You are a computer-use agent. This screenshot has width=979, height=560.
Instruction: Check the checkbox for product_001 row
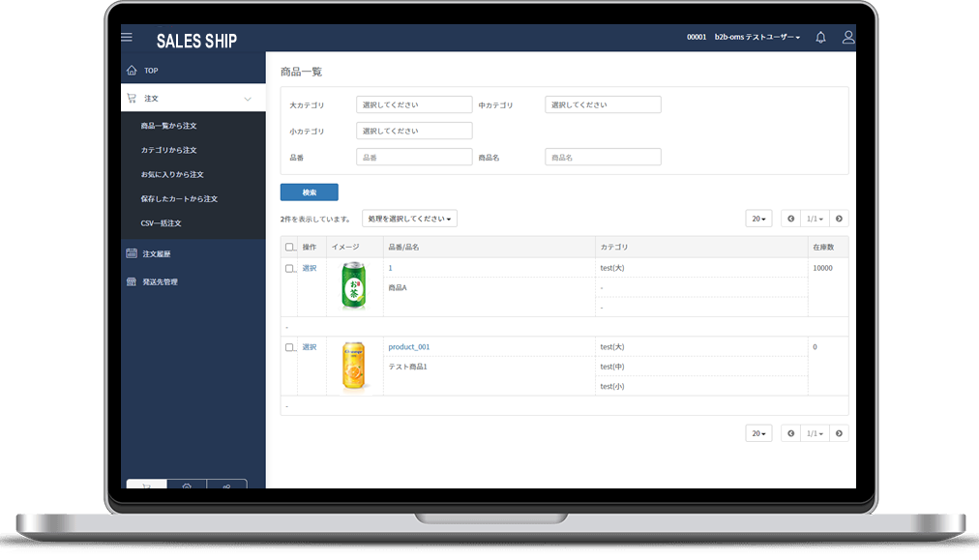click(289, 347)
